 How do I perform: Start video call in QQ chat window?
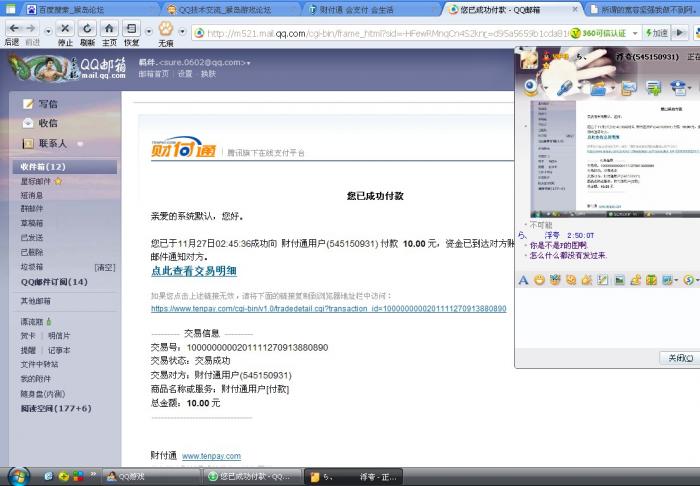pyautogui.click(x=531, y=87)
